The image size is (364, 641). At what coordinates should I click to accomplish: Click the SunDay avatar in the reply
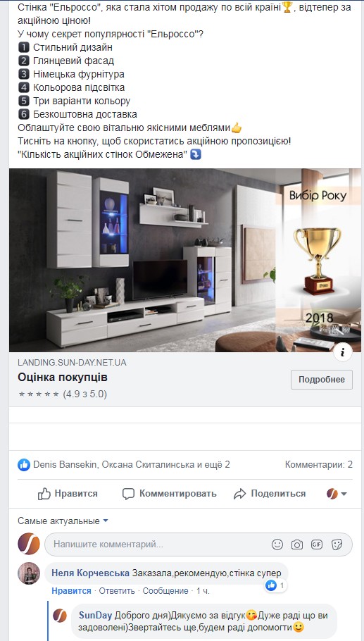tap(60, 615)
